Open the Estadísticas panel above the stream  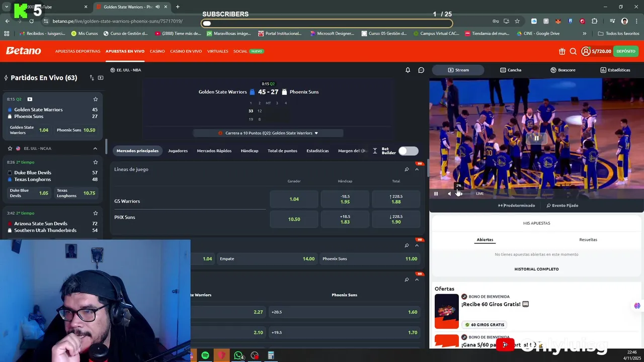coord(615,70)
